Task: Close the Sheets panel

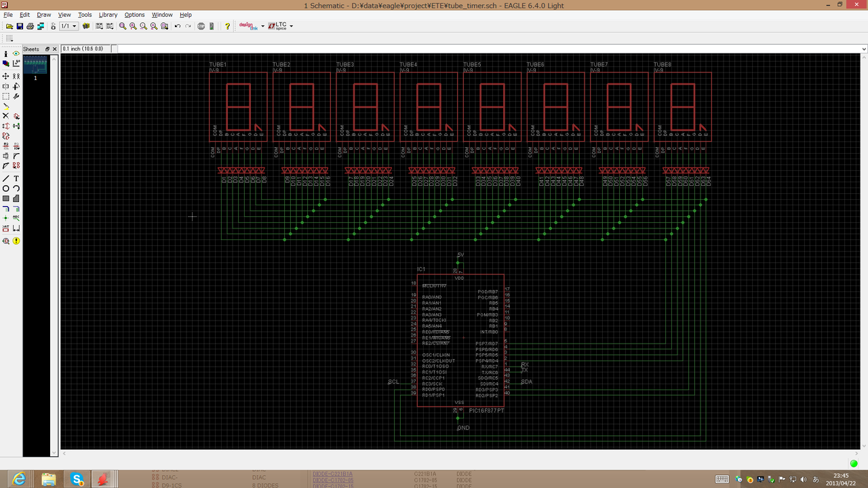Action: (x=55, y=49)
